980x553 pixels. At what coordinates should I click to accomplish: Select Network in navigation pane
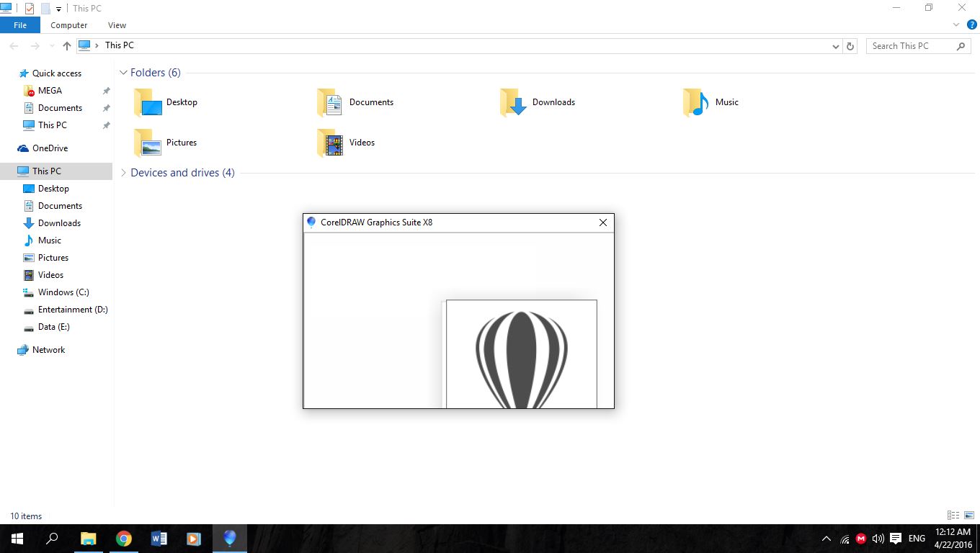[48, 350]
